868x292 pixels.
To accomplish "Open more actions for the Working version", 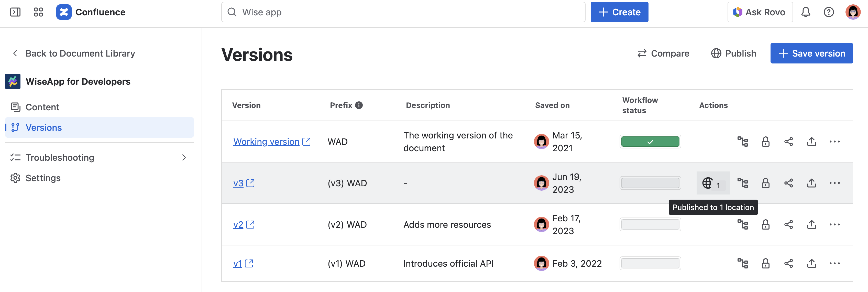I will (x=835, y=142).
